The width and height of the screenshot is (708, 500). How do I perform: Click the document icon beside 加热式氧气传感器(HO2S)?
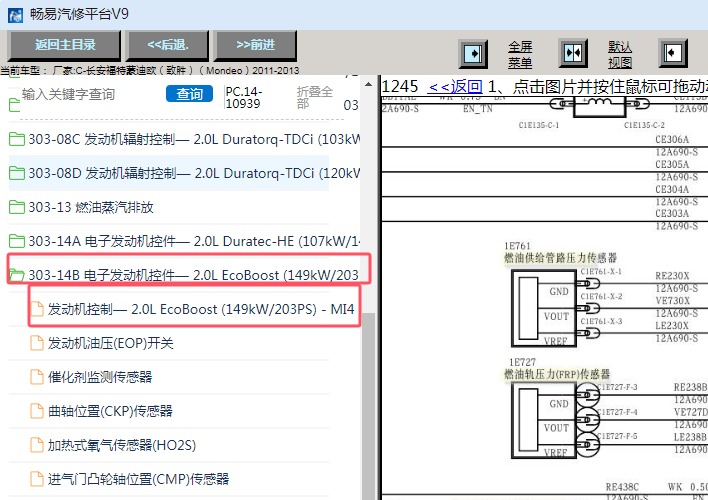click(x=37, y=445)
